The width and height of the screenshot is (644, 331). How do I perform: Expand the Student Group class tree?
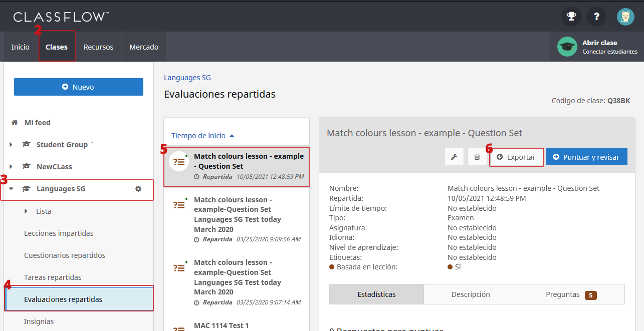11,144
